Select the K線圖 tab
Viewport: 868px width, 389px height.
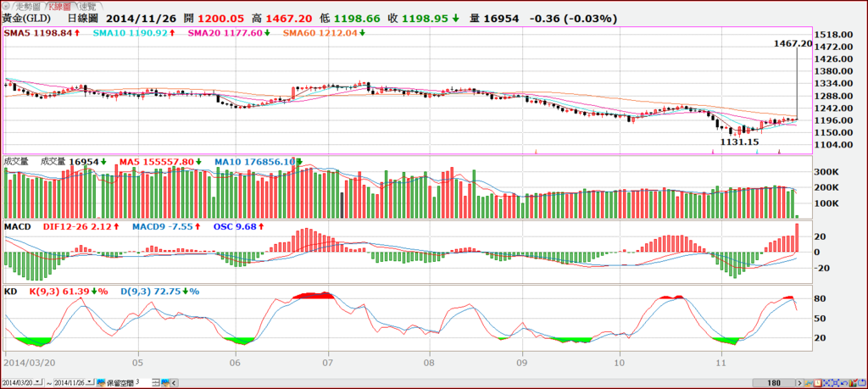[60, 7]
